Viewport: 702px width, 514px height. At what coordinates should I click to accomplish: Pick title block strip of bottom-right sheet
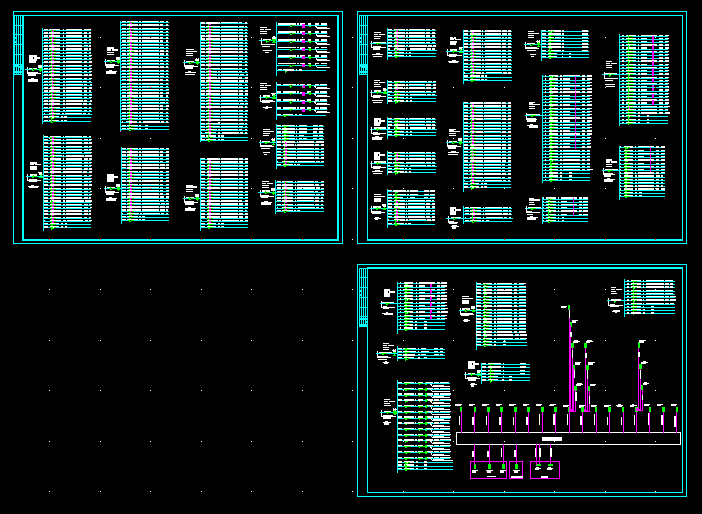[363, 297]
